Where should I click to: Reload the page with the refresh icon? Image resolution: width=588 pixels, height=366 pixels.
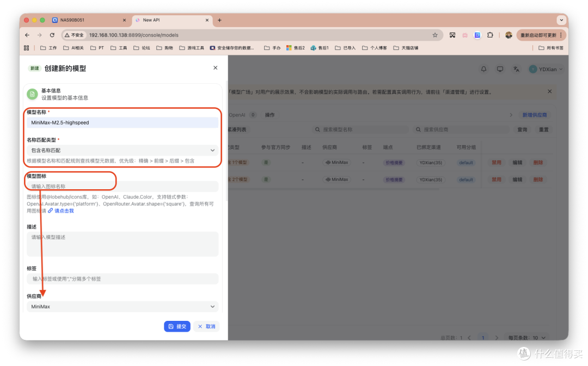point(52,35)
